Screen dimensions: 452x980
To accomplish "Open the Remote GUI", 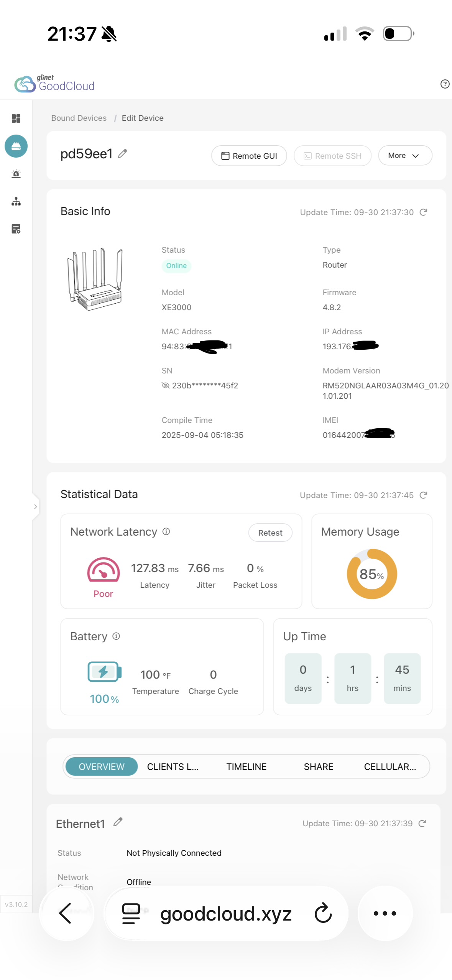I will (249, 156).
